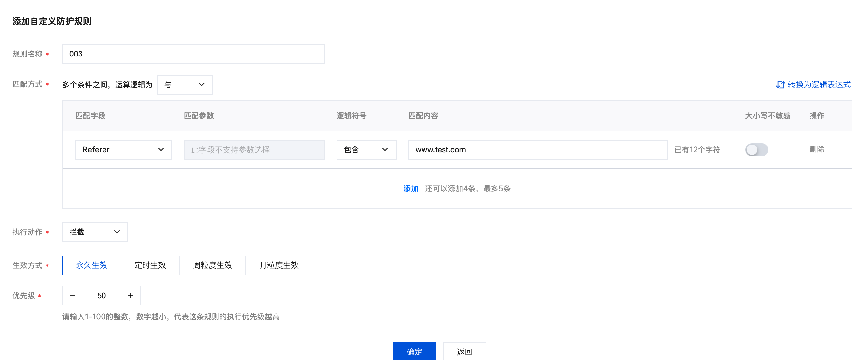Click the 返回 back button
Viewport: 868px width, 360px height.
coord(464,351)
